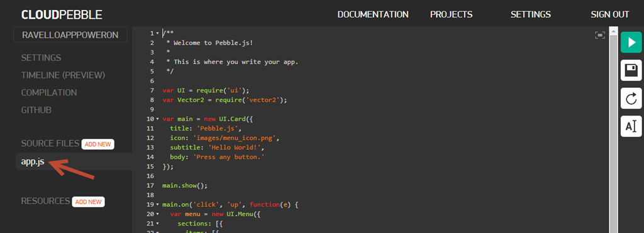
Task: Place cursor on require('vector2') line
Action: [225, 100]
